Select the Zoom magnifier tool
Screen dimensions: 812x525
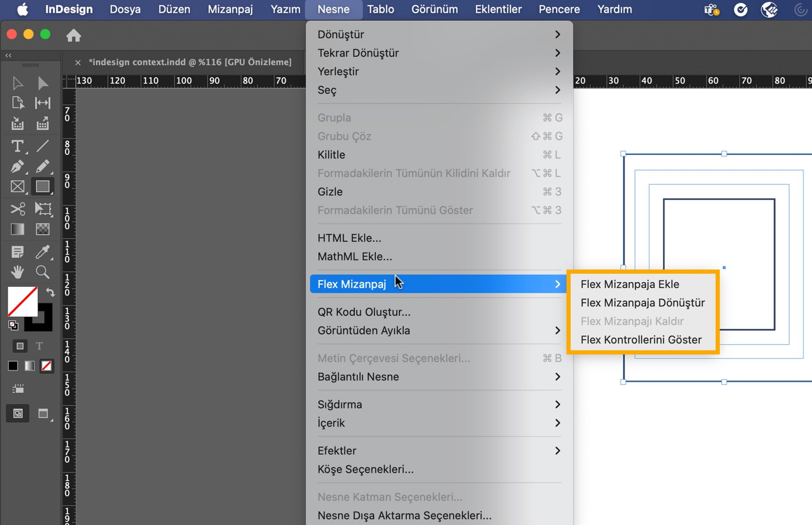pos(42,272)
